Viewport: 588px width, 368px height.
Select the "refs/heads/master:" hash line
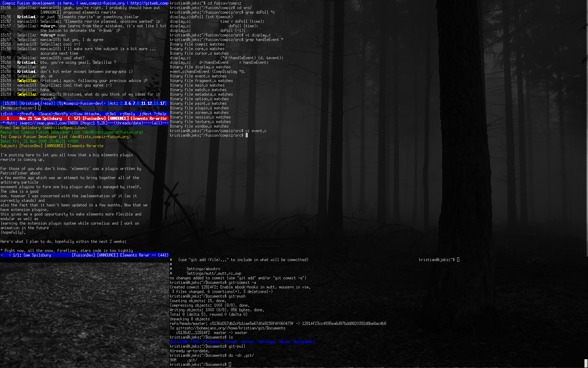(x=278, y=323)
